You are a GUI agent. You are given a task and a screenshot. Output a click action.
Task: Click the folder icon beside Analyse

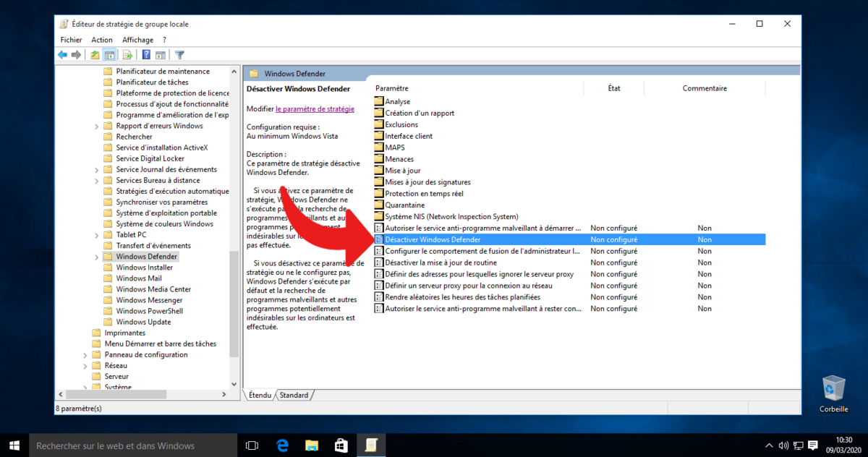coord(379,101)
